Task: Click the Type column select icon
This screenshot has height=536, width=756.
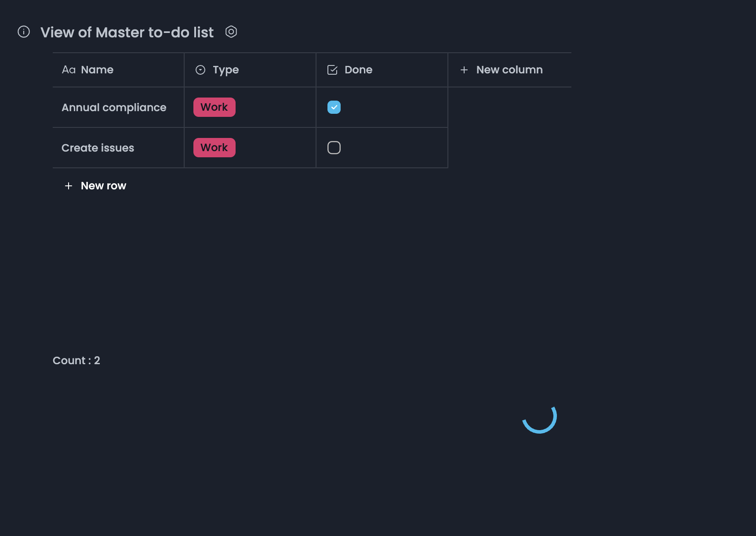Action: (200, 70)
